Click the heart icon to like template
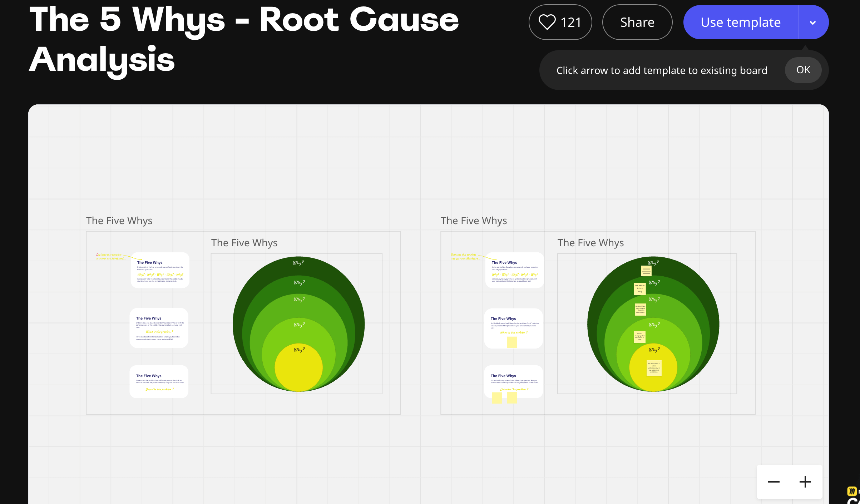The image size is (860, 504). tap(547, 22)
